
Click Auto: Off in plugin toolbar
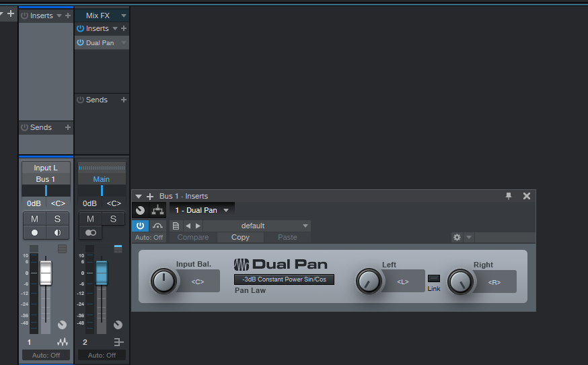click(149, 237)
